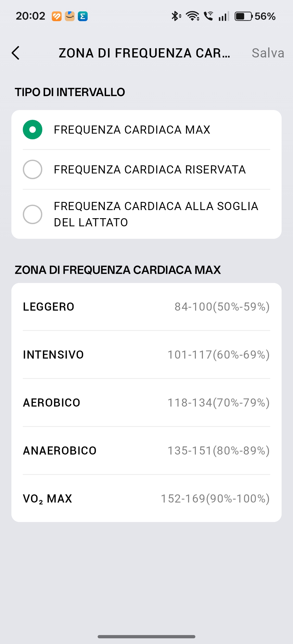
Task: Tap the back arrow icon
Action: coord(16,53)
